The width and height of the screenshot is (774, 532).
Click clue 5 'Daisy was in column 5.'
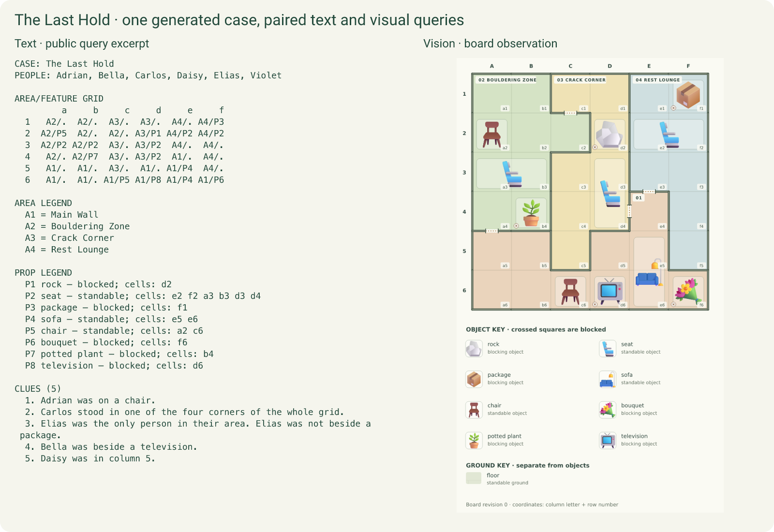click(90, 458)
